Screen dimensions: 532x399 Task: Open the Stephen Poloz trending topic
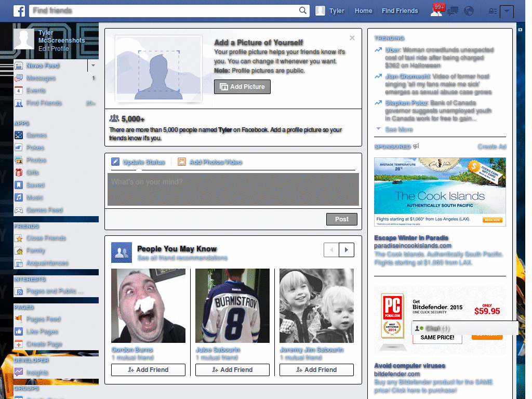click(406, 103)
